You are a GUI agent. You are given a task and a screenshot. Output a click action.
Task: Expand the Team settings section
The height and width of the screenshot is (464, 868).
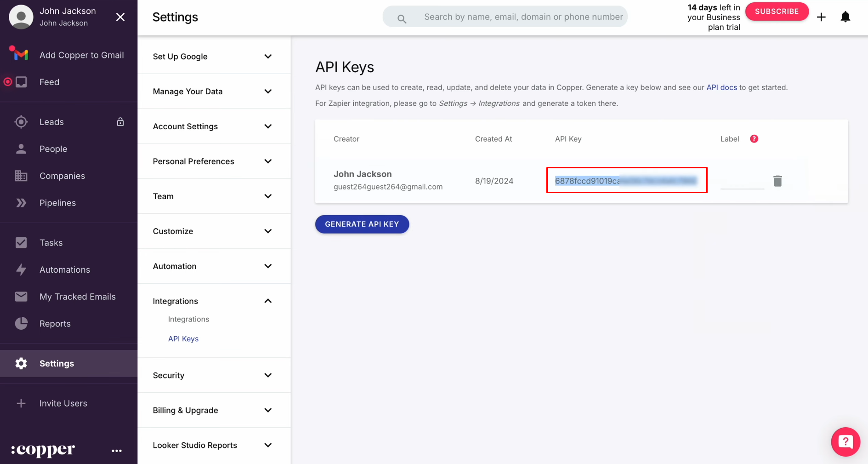coord(214,196)
